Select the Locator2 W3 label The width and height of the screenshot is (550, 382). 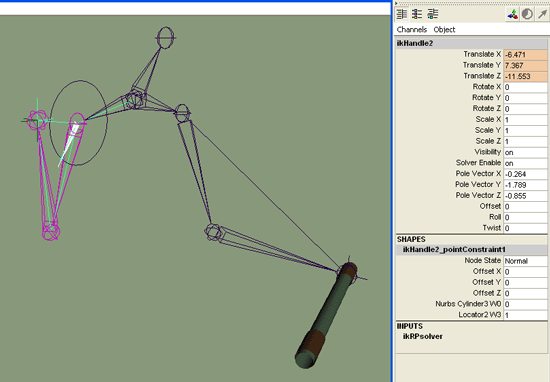[x=479, y=315]
